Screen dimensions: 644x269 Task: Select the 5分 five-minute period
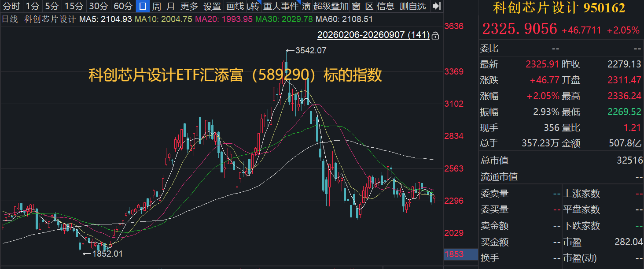52,6
